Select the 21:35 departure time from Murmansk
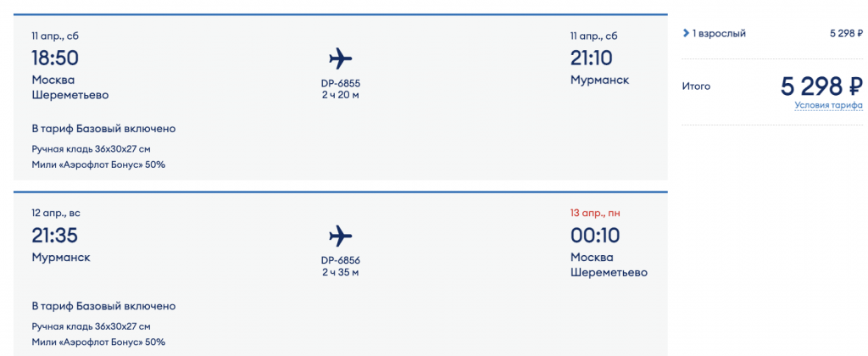The height and width of the screenshot is (356, 868). [54, 235]
